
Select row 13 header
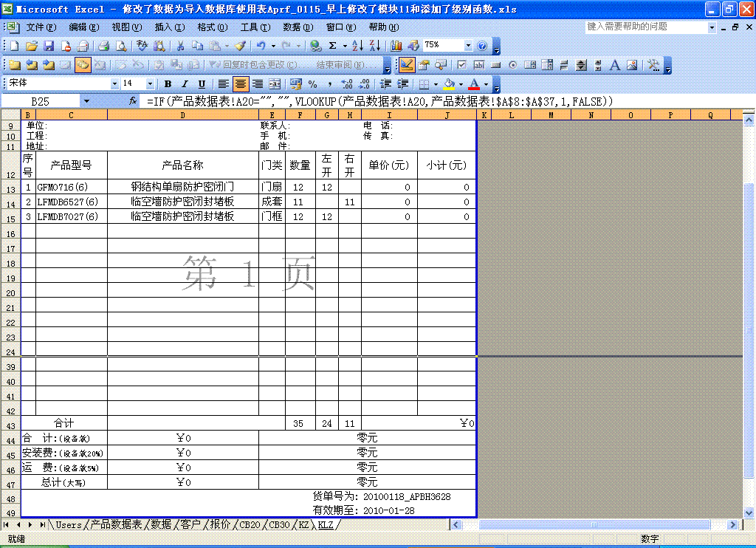click(10, 188)
